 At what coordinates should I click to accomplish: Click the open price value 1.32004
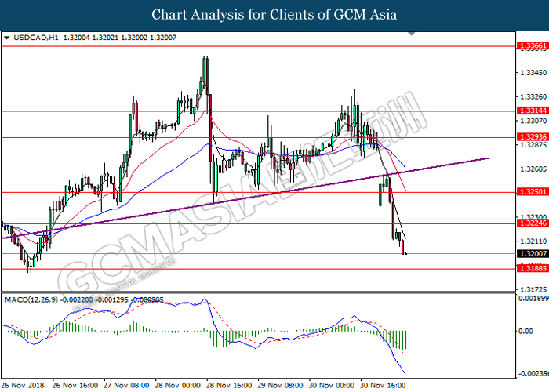coord(76,38)
